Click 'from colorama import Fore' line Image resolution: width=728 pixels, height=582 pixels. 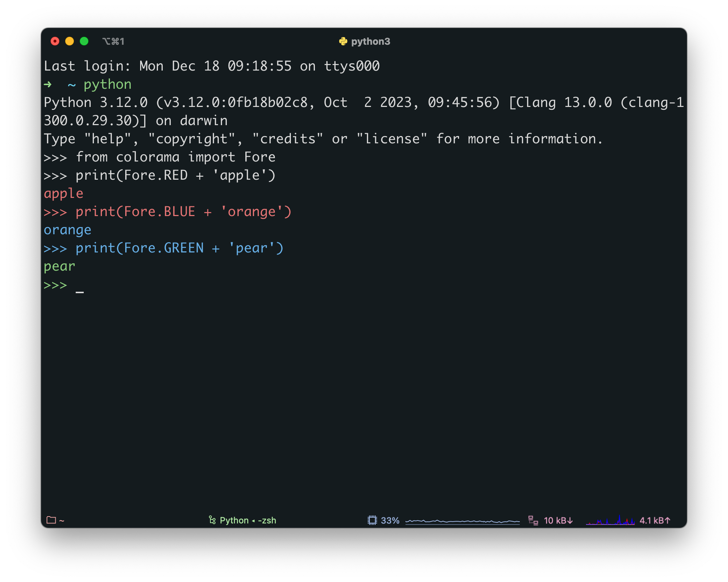(159, 157)
